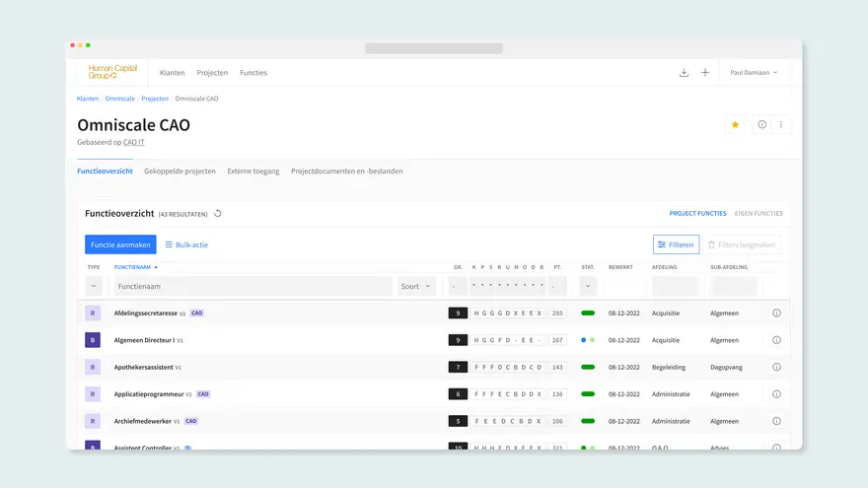Click grade 9 badge of Afdelingssecretaresse
Screen dimensions: 868x488
click(458, 314)
